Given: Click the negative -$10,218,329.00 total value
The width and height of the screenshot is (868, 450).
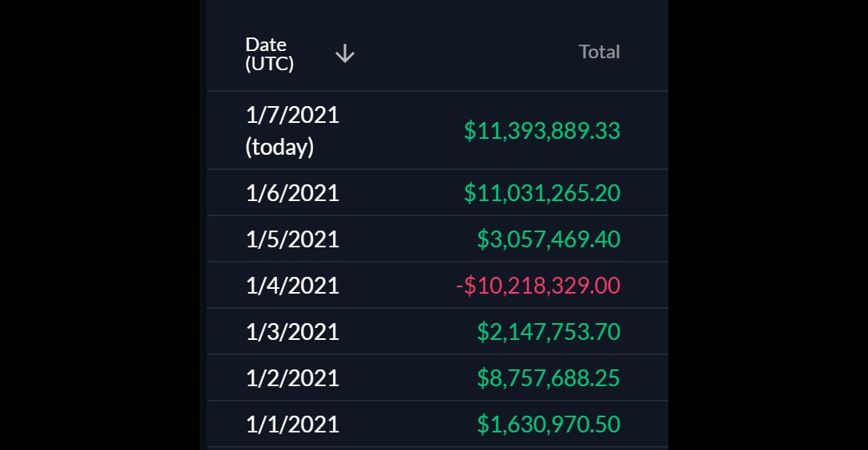Looking at the screenshot, I should [x=538, y=286].
